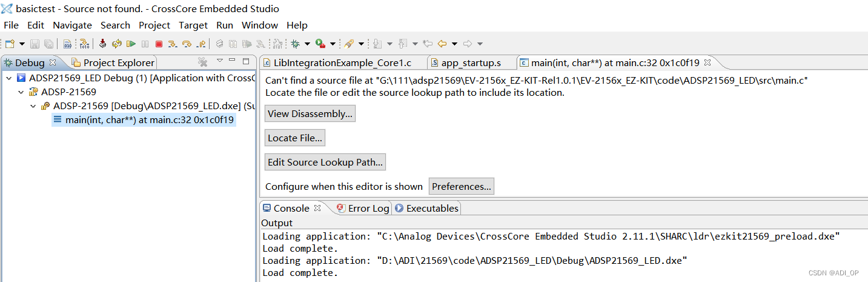Open the Target menu
The height and width of the screenshot is (282, 868).
(x=193, y=25)
